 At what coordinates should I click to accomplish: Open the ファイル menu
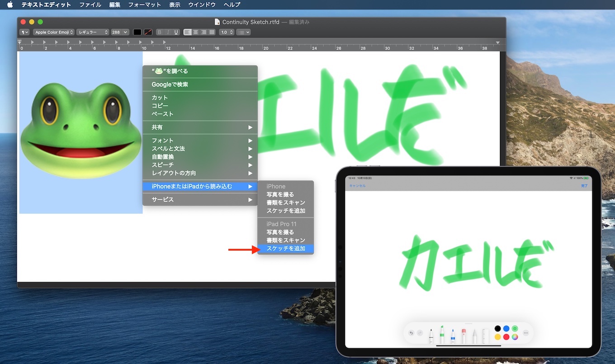pyautogui.click(x=90, y=5)
